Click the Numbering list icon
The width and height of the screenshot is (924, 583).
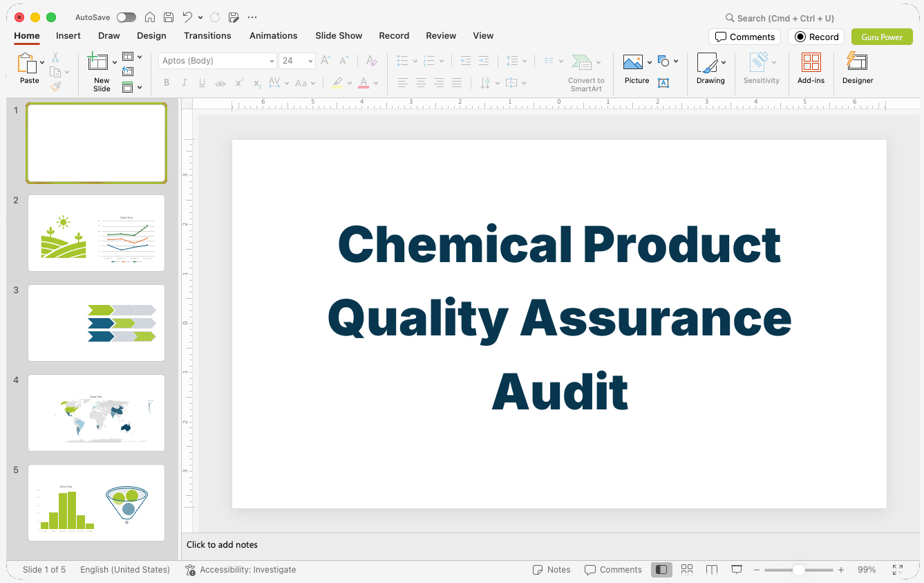pos(429,61)
